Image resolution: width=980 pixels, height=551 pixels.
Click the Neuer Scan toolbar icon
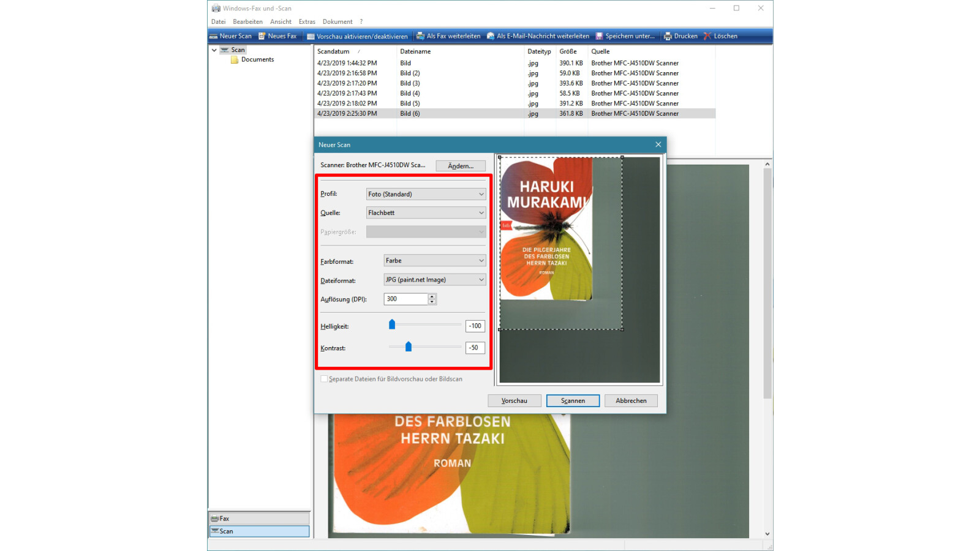214,36
